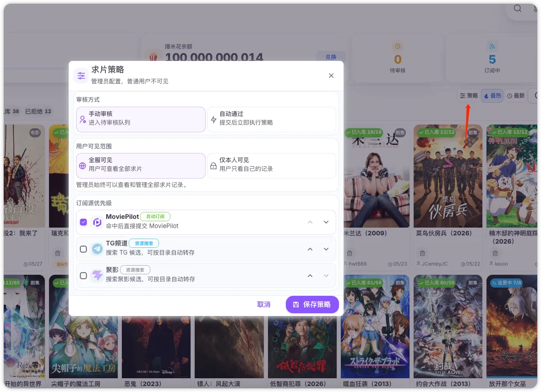Click the person icon on 手动审核

(83, 119)
